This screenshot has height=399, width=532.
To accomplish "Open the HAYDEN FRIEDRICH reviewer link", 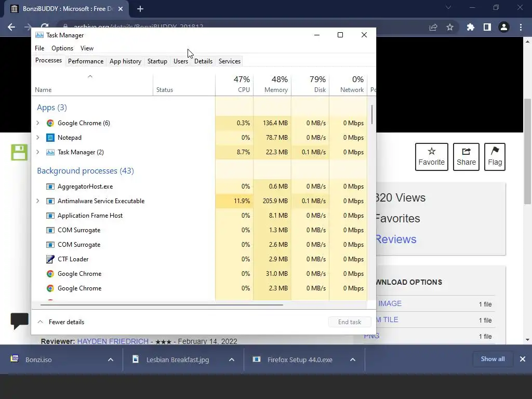I will tap(113, 341).
